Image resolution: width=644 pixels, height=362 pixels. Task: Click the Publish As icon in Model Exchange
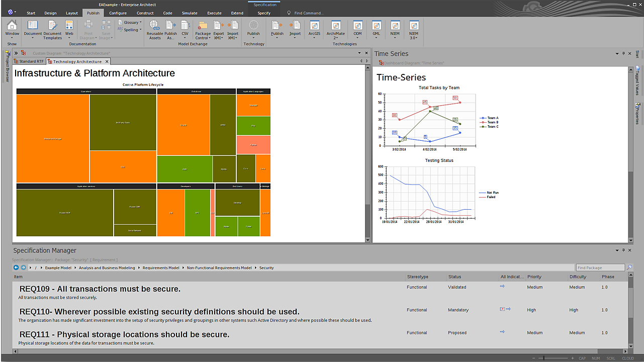point(170,25)
